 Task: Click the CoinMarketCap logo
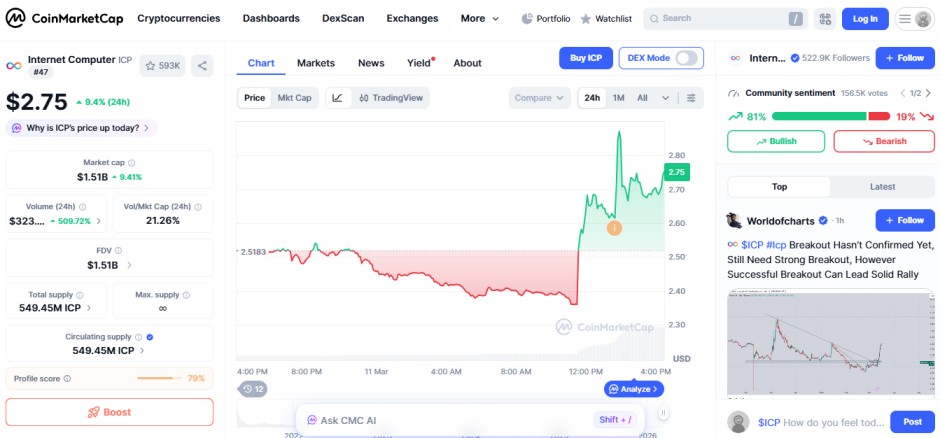click(64, 19)
